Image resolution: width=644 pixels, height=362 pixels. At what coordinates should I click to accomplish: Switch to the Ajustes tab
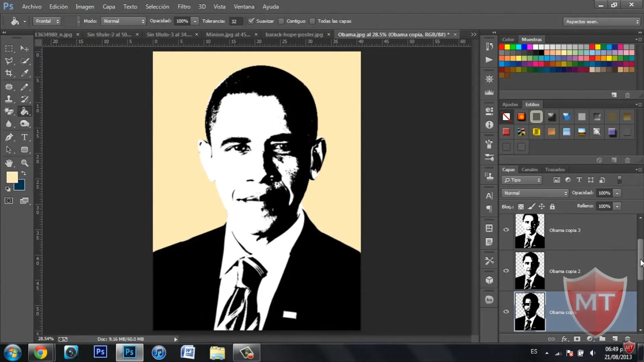point(510,105)
